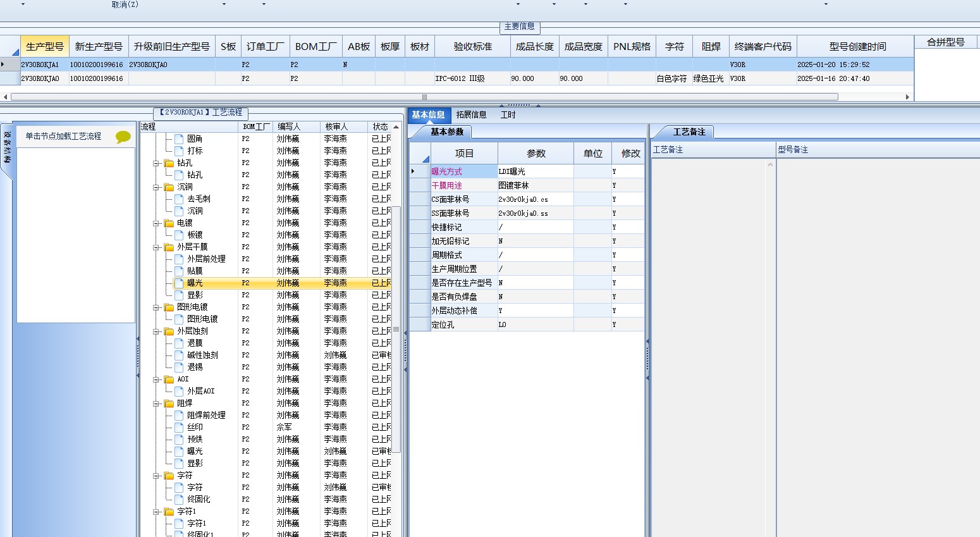Select the row with 2V30R0KJA0 as 生产型号
980x537 pixels.
(456, 78)
